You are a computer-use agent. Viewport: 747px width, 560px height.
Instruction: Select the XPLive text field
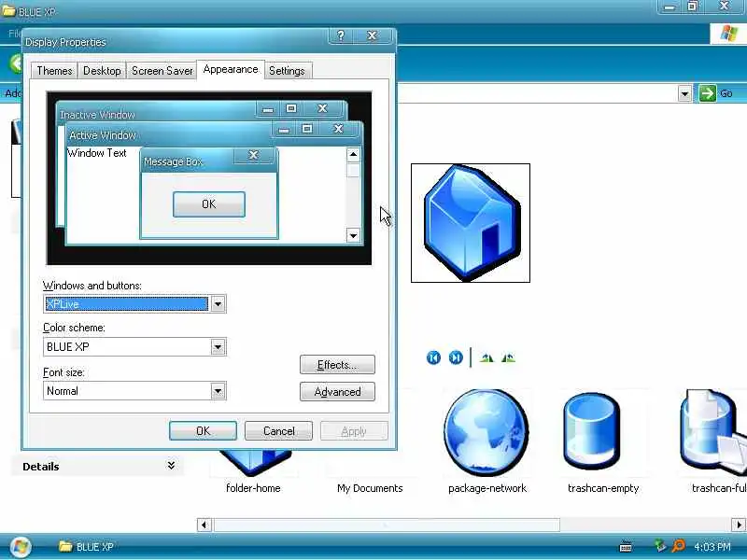(x=127, y=304)
